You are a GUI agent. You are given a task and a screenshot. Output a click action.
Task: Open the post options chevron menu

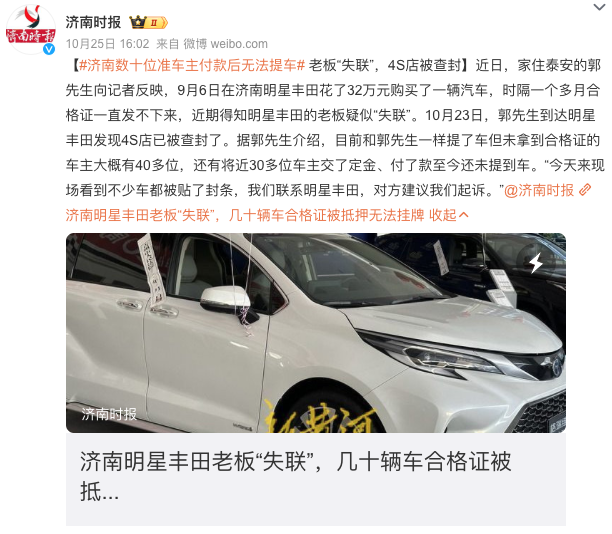click(599, 7)
